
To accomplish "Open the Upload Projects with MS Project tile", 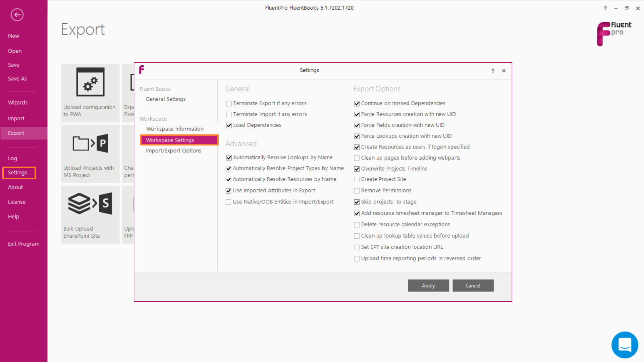I will (90, 154).
